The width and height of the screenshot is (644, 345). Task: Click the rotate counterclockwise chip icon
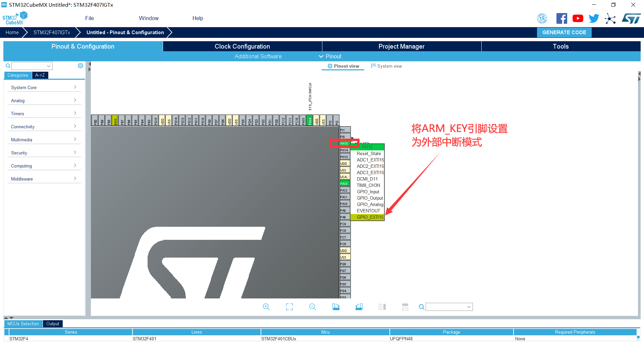[x=359, y=307]
